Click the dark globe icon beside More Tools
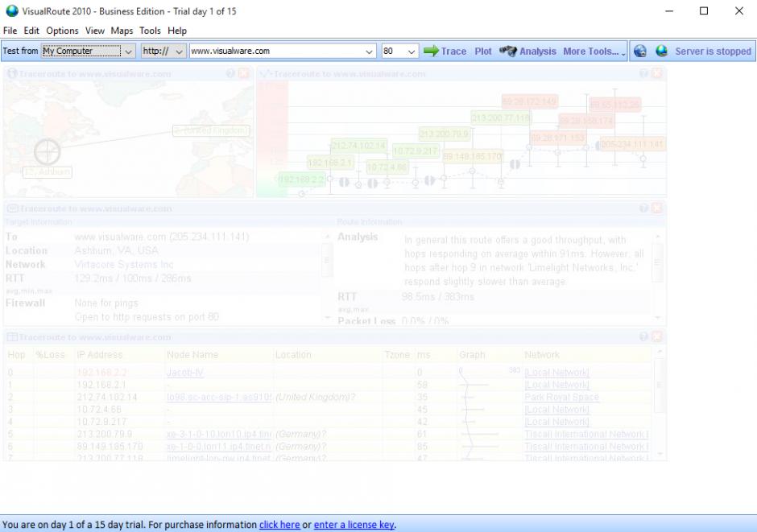This screenshot has width=757, height=532. coord(640,52)
